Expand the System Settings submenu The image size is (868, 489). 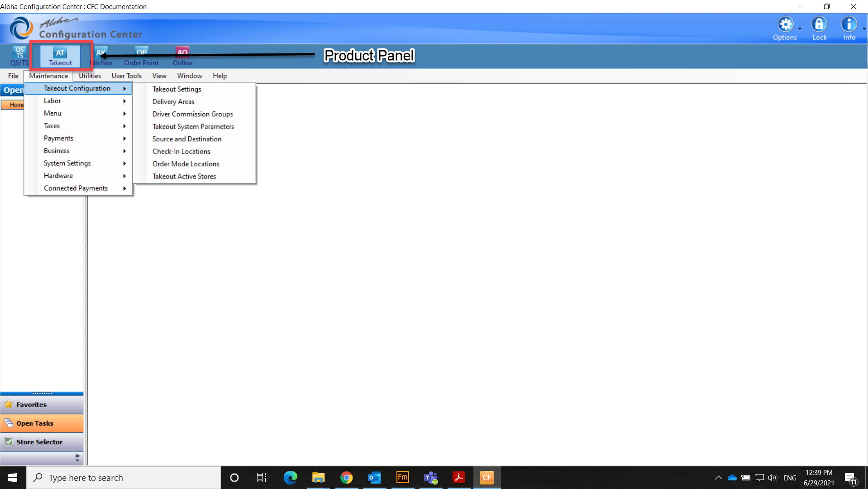coord(78,163)
